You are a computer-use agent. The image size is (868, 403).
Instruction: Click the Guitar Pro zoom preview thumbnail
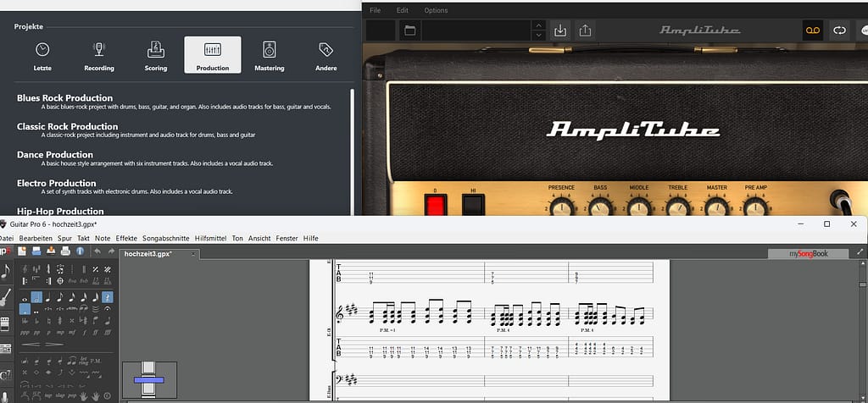(x=149, y=380)
